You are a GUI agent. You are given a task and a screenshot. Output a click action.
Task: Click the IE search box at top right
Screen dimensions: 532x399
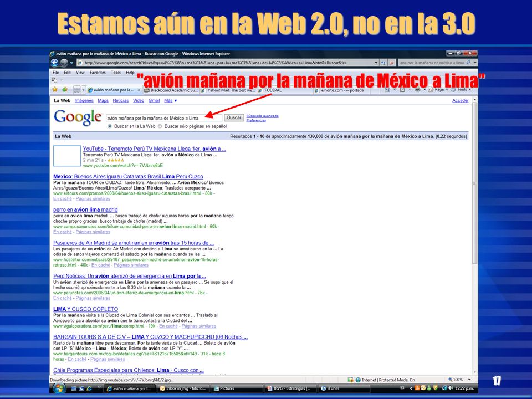(431, 63)
